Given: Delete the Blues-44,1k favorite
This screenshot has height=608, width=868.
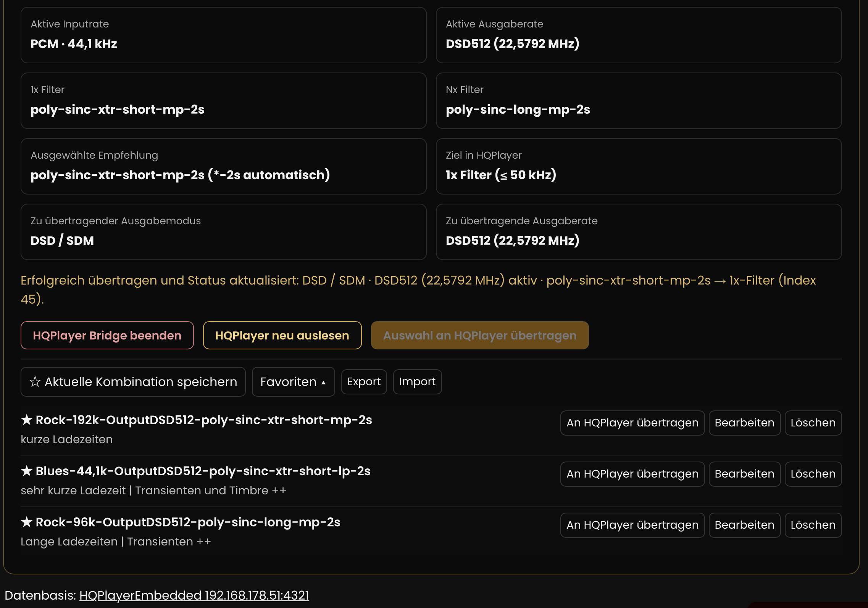Looking at the screenshot, I should (x=813, y=474).
